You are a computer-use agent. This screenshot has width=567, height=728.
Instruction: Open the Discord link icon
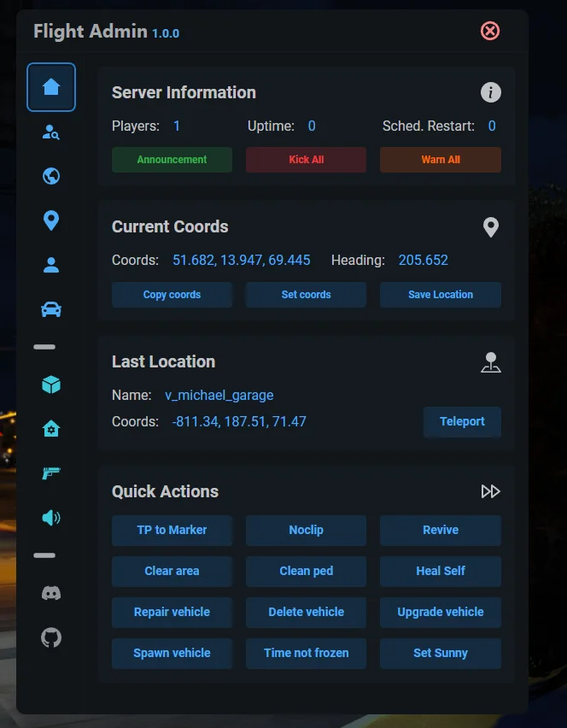click(51, 593)
